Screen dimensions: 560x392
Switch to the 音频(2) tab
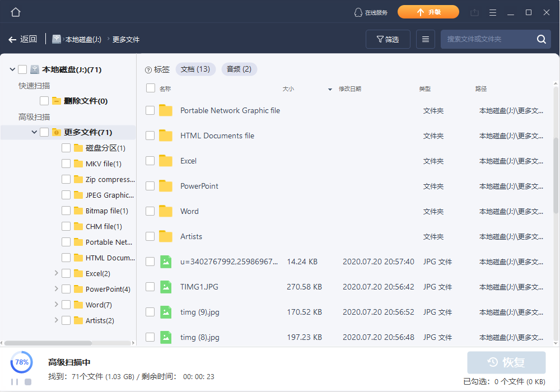coord(239,69)
